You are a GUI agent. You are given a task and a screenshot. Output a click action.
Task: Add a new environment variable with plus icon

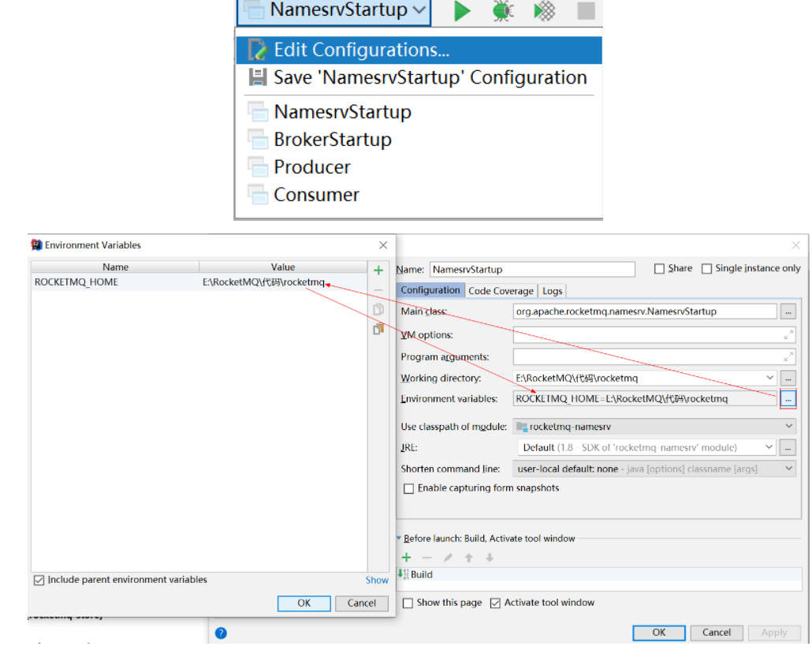tap(378, 271)
